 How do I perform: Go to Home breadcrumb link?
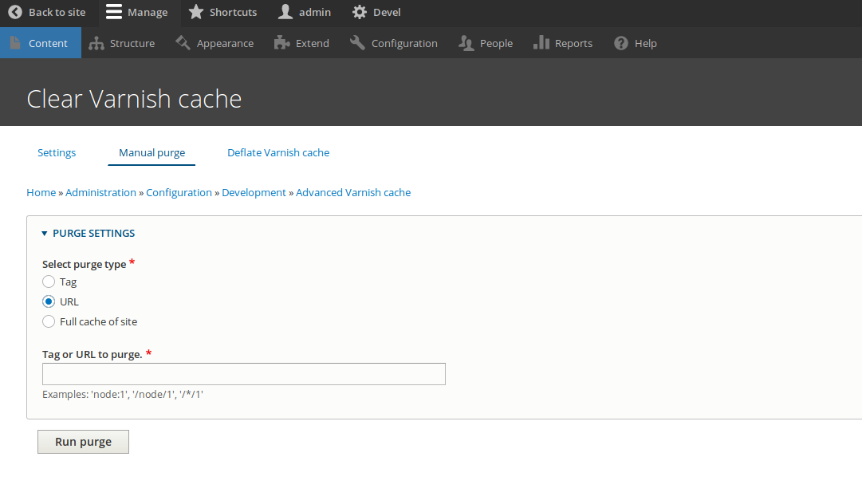tap(41, 192)
